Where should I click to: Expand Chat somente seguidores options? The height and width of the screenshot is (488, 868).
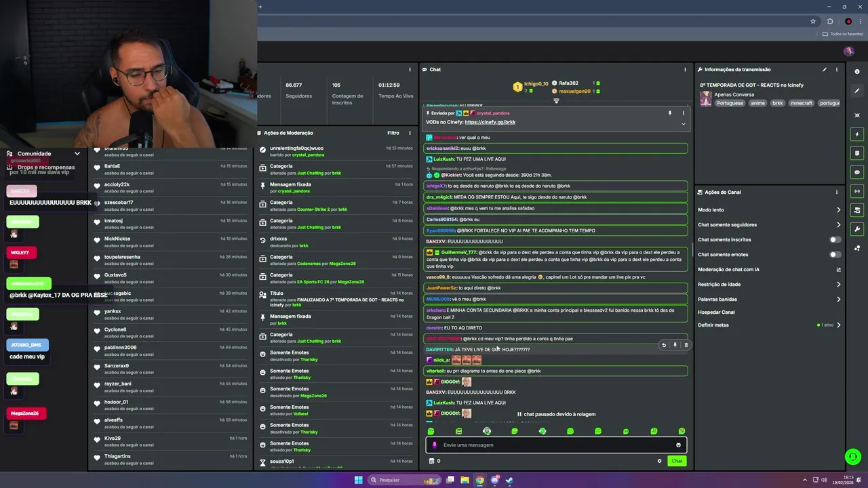[x=838, y=224]
